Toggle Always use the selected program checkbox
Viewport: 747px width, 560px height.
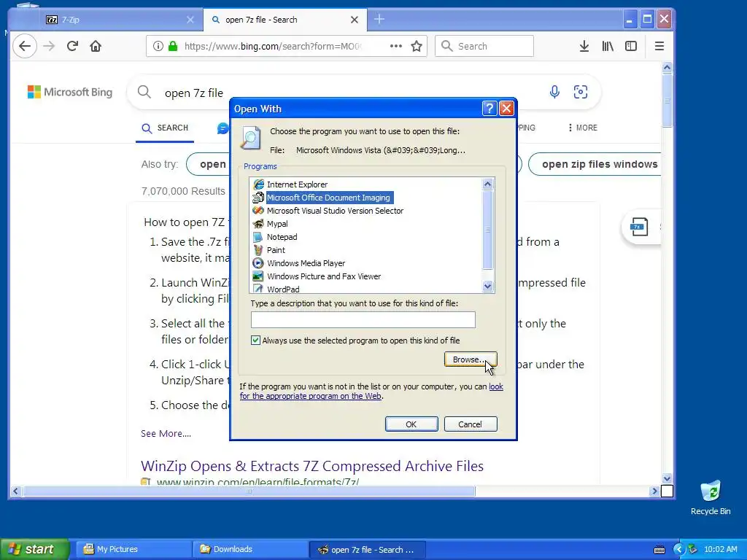point(256,340)
